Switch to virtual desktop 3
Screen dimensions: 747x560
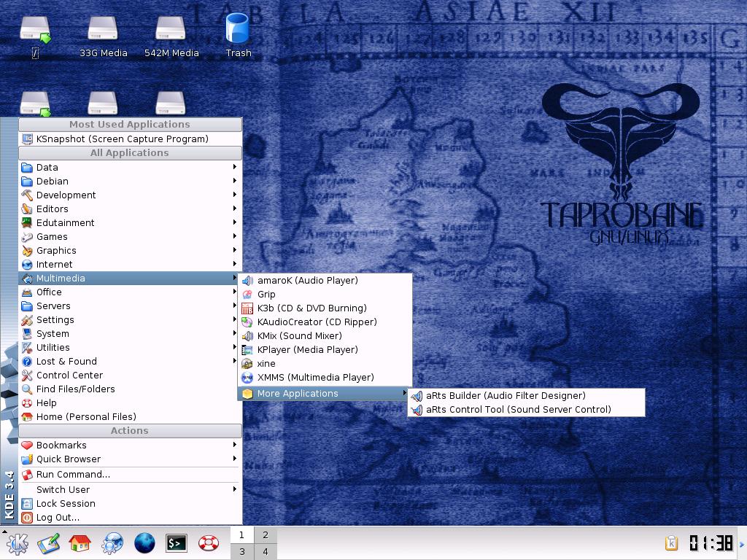click(242, 551)
